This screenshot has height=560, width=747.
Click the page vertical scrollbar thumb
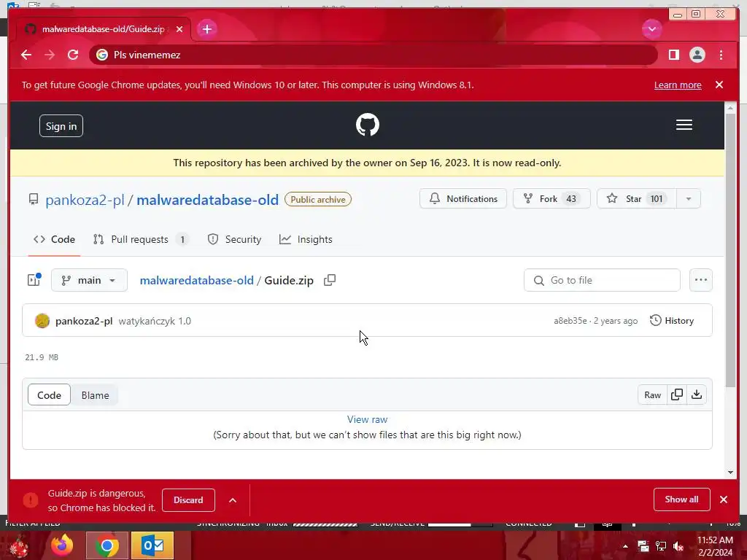(x=730, y=251)
